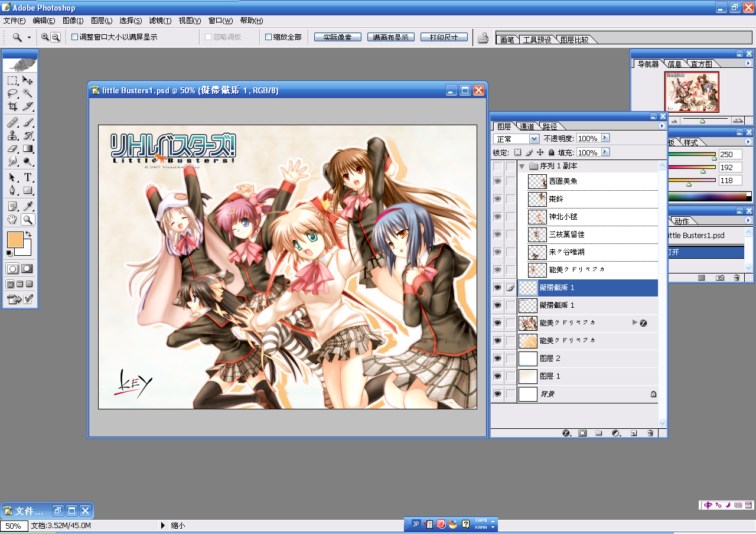Select the Type tool
This screenshot has width=756, height=534.
tap(28, 177)
